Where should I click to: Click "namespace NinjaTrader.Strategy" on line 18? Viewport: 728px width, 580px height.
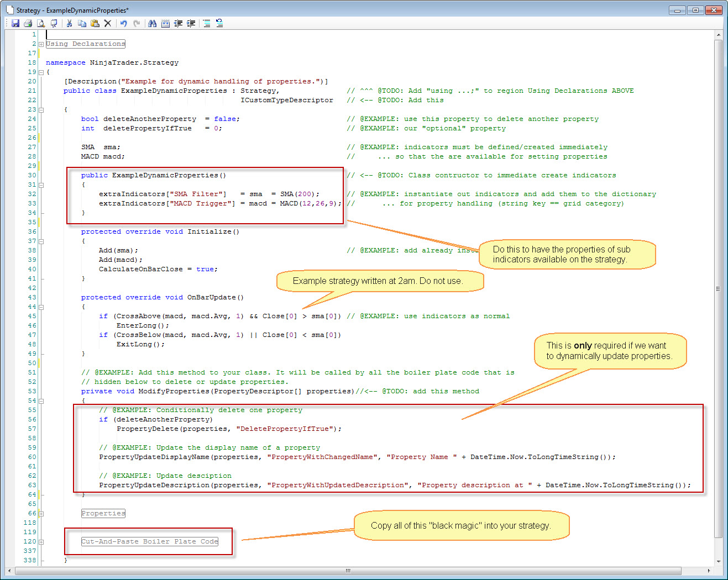[x=112, y=62]
